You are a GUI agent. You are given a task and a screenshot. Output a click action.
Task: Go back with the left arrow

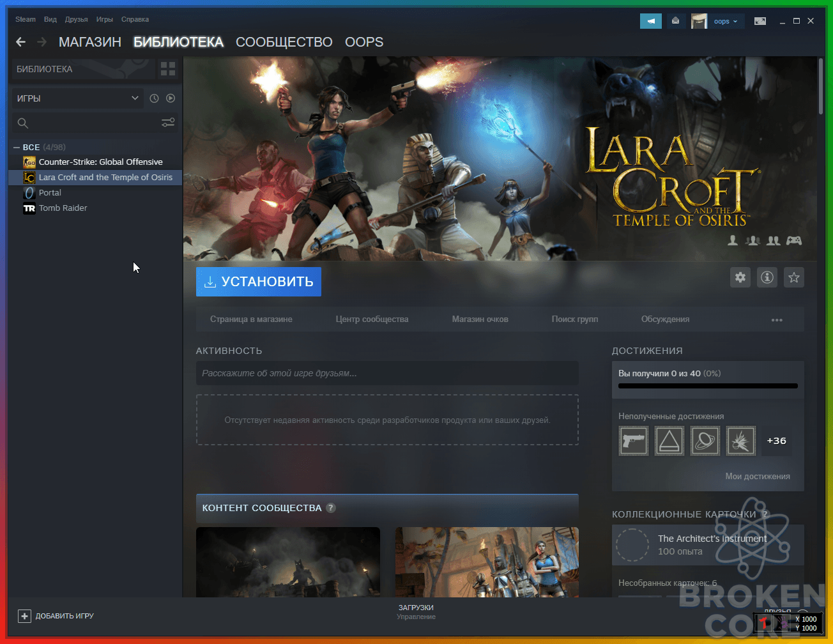21,42
